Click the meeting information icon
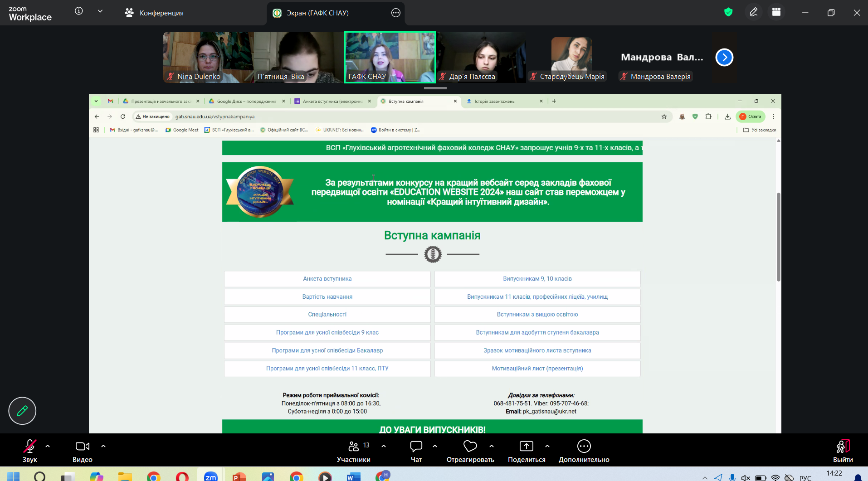Viewport: 868px width, 481px height. coord(79,11)
